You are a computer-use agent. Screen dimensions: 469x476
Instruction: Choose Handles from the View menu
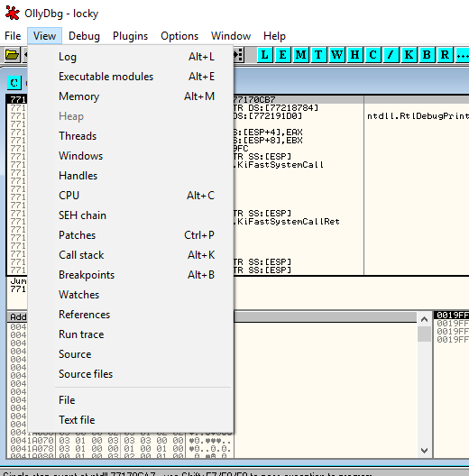click(x=131, y=176)
